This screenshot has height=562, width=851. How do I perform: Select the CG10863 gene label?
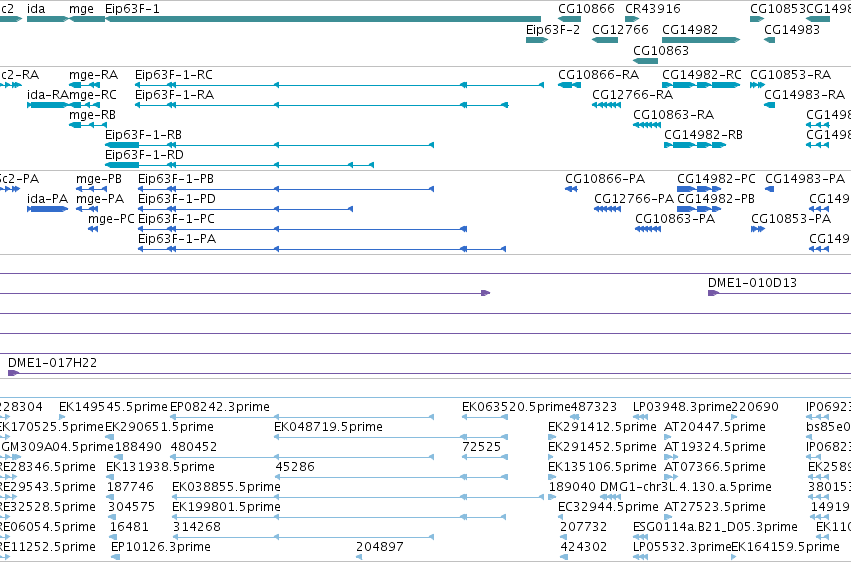point(661,50)
